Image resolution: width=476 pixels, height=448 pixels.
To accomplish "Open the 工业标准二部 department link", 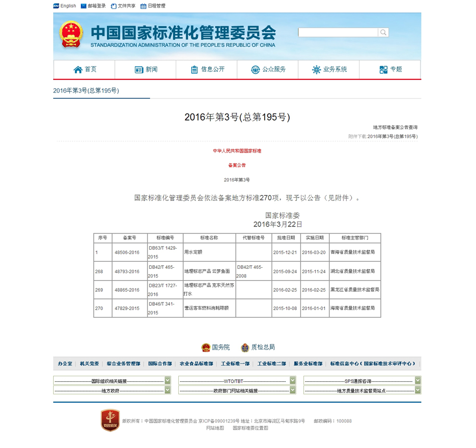I will click(x=272, y=364).
